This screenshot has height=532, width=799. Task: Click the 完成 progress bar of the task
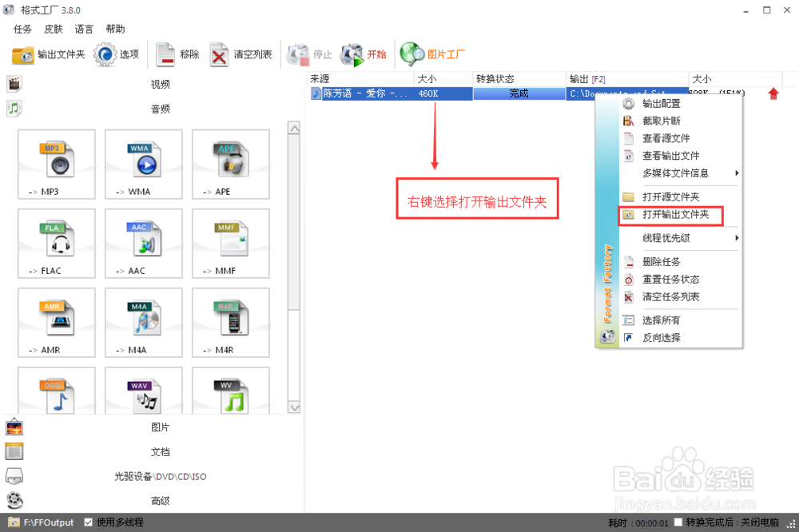(x=519, y=93)
